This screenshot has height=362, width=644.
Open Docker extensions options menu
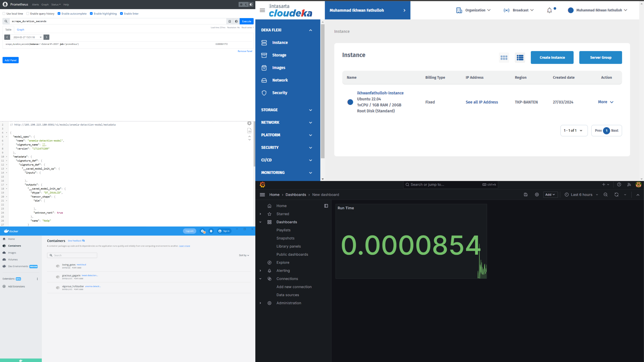pyautogui.click(x=37, y=279)
